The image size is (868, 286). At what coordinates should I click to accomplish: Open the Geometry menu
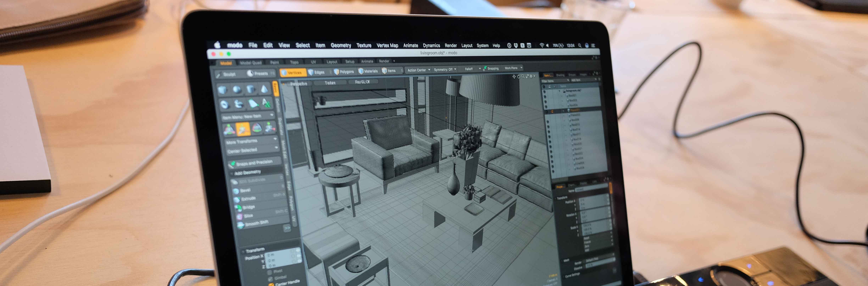click(341, 45)
